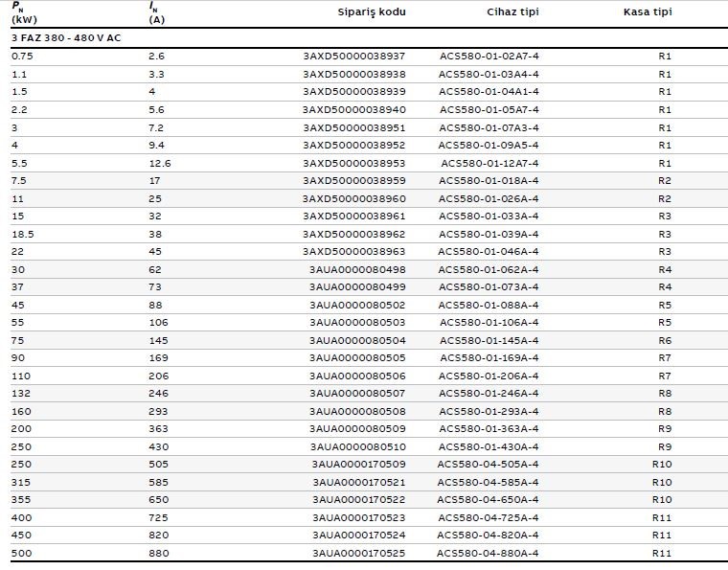This screenshot has height=570, width=728.
Task: Select device type ACS580-01-293A-4
Action: coord(489,412)
